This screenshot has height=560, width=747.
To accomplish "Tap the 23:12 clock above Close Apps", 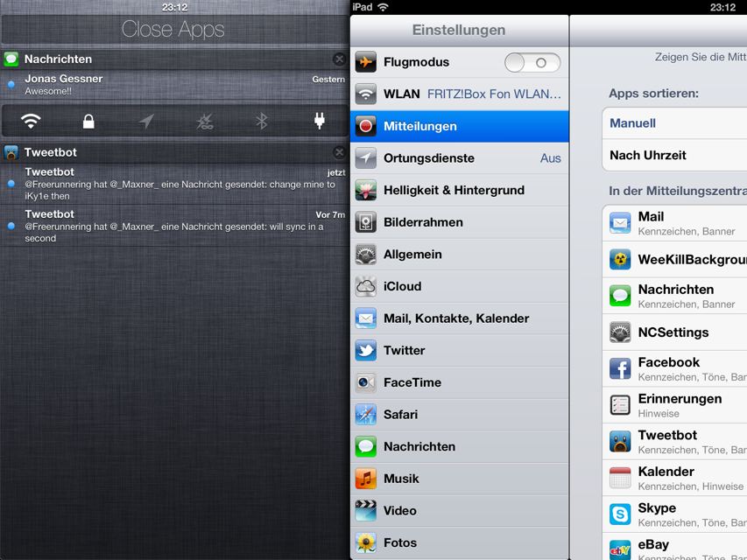I will tap(175, 7).
